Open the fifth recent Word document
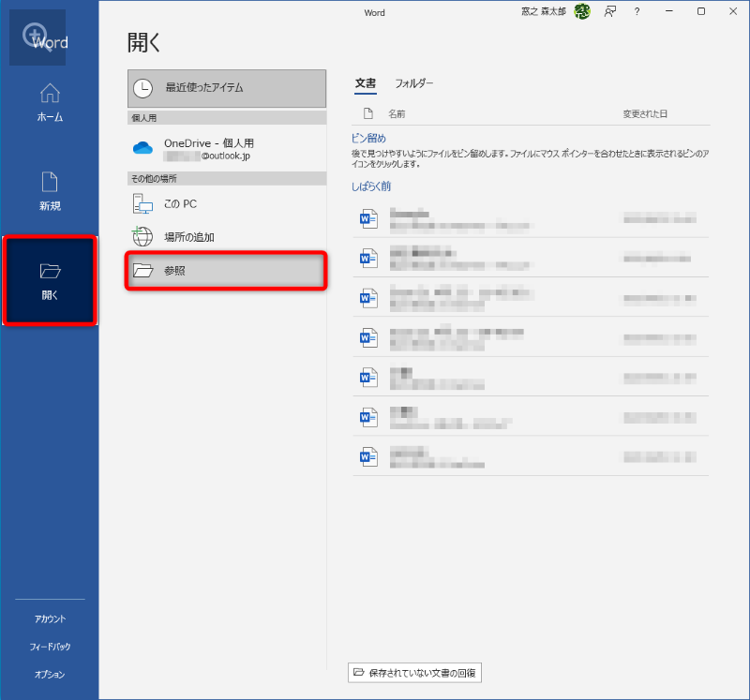 tap(530, 378)
